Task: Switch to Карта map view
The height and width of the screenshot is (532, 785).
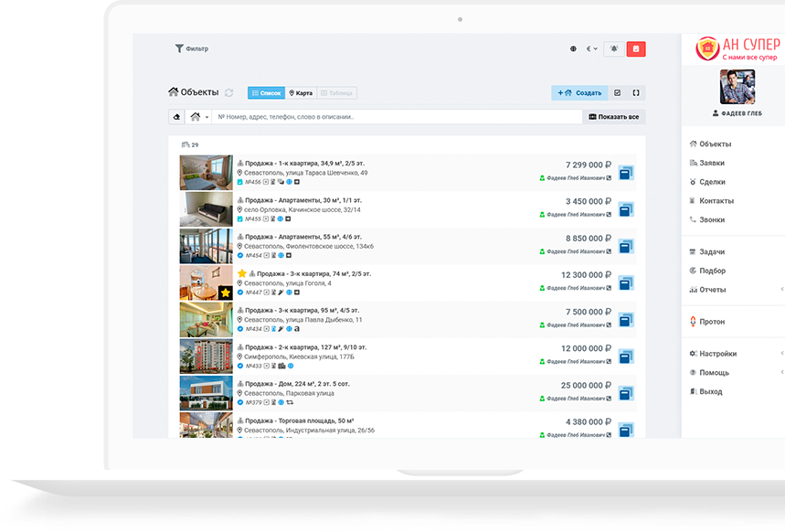Action: pos(301,93)
